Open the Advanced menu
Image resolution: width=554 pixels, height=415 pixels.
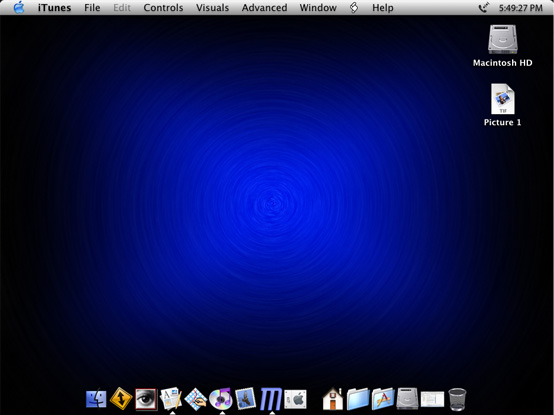(x=264, y=7)
